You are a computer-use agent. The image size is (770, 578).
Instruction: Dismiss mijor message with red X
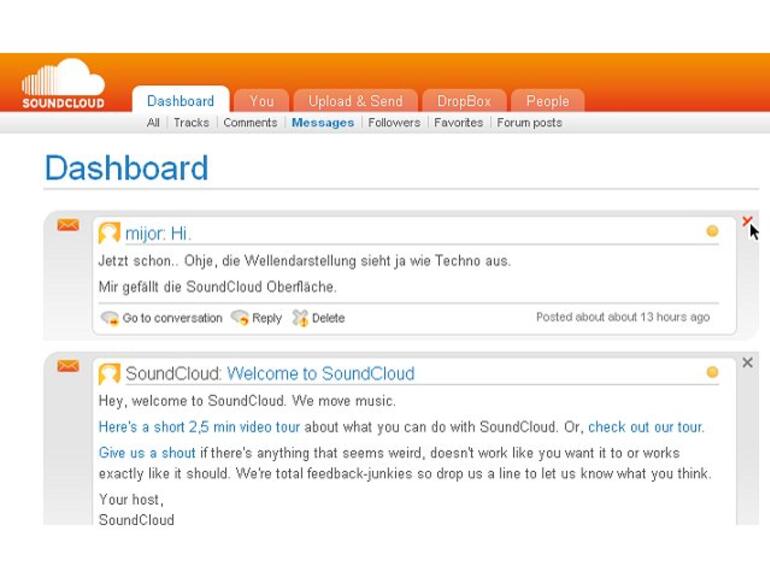click(746, 222)
